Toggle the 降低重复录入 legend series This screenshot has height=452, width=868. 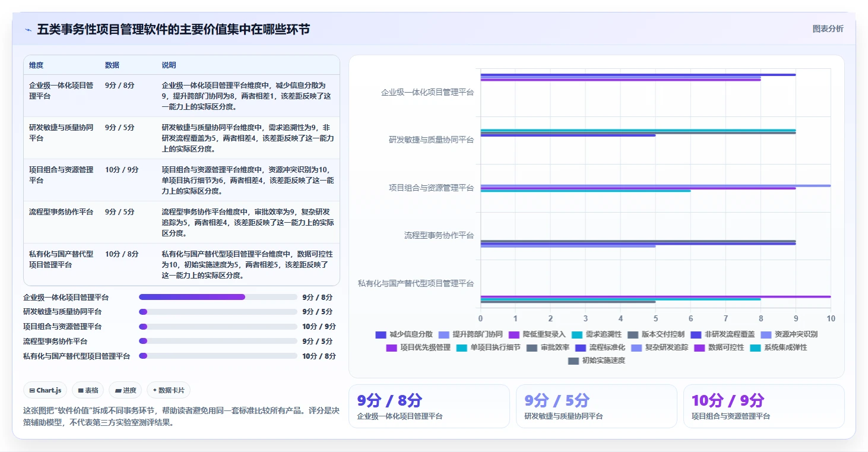point(537,334)
